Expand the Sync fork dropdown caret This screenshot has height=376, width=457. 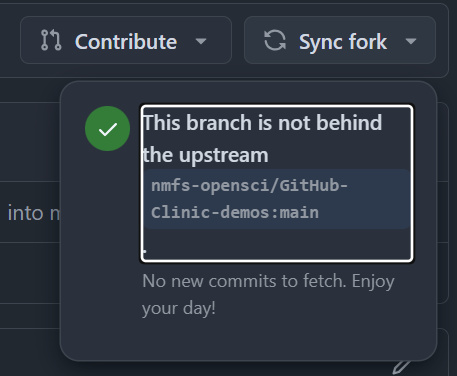point(411,41)
